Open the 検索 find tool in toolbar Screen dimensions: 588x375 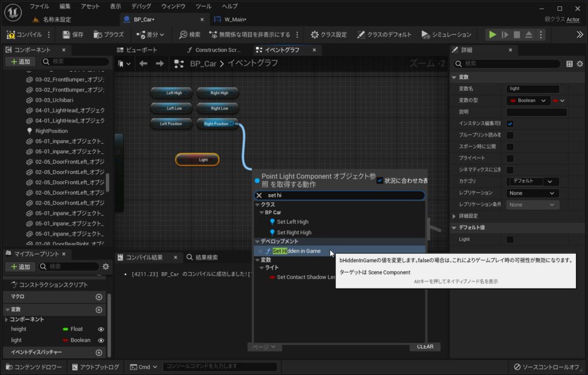click(x=189, y=34)
